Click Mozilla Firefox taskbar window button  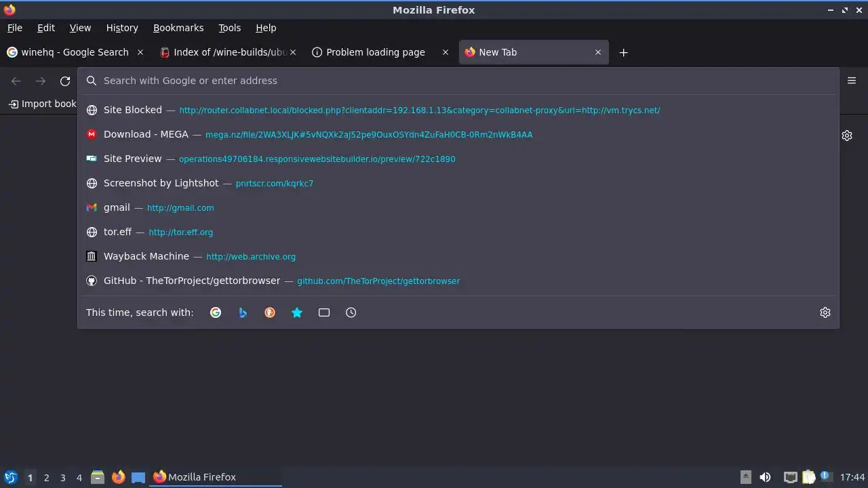[x=216, y=477]
